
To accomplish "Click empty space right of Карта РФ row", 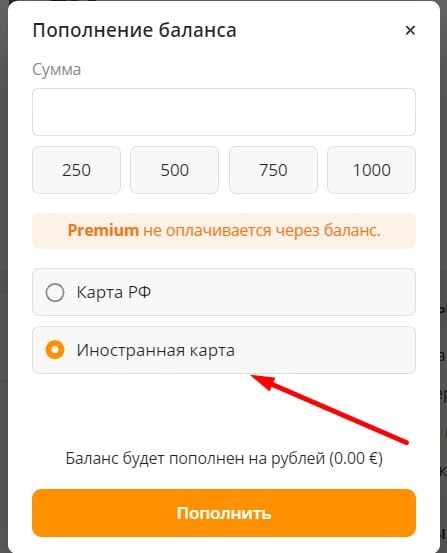I will (x=282, y=292).
